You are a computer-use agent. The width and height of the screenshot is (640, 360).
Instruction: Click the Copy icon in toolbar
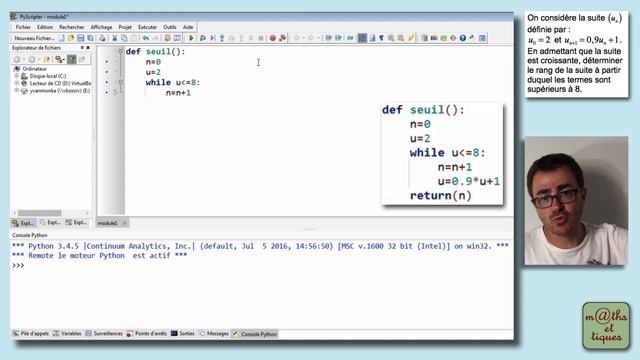pos(124,38)
